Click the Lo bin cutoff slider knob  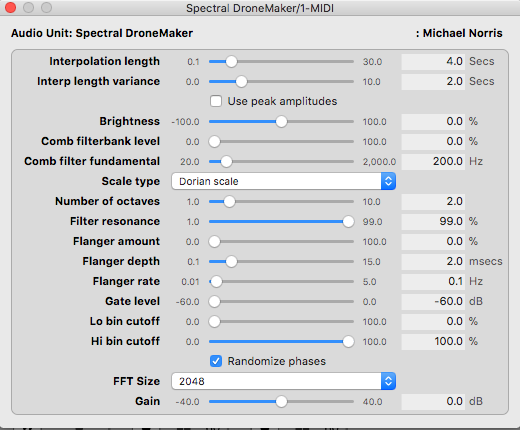214,321
